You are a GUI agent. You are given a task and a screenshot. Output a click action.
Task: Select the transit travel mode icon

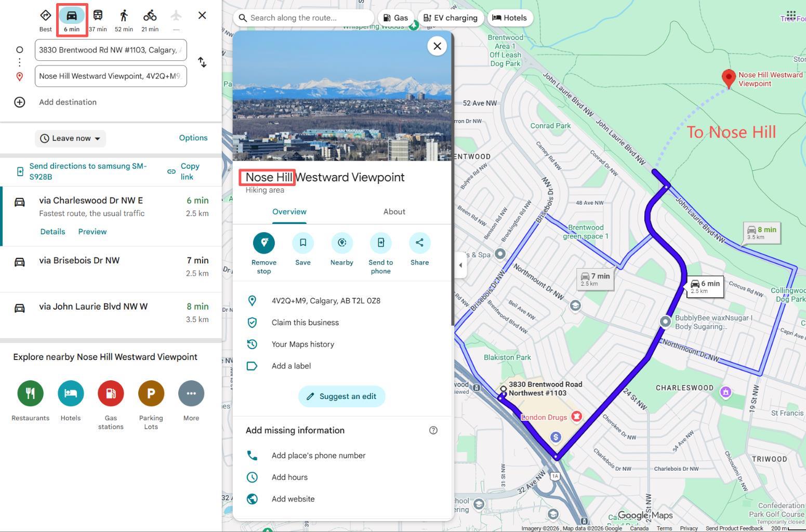[x=98, y=16]
